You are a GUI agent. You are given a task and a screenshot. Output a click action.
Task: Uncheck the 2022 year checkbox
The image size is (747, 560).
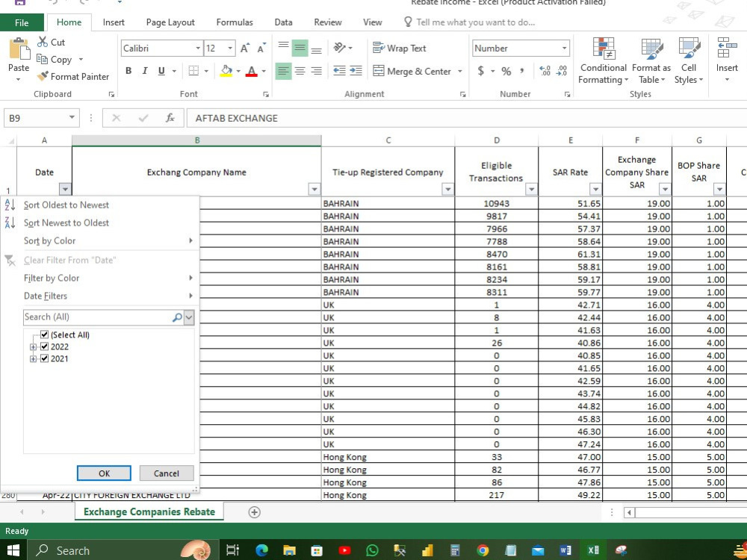coord(44,346)
